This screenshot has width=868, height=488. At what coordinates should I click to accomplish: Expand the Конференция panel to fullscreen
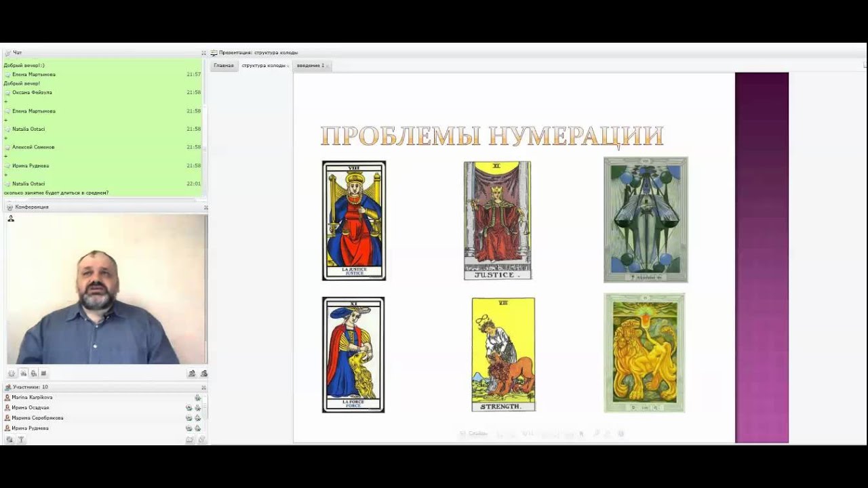[205, 207]
